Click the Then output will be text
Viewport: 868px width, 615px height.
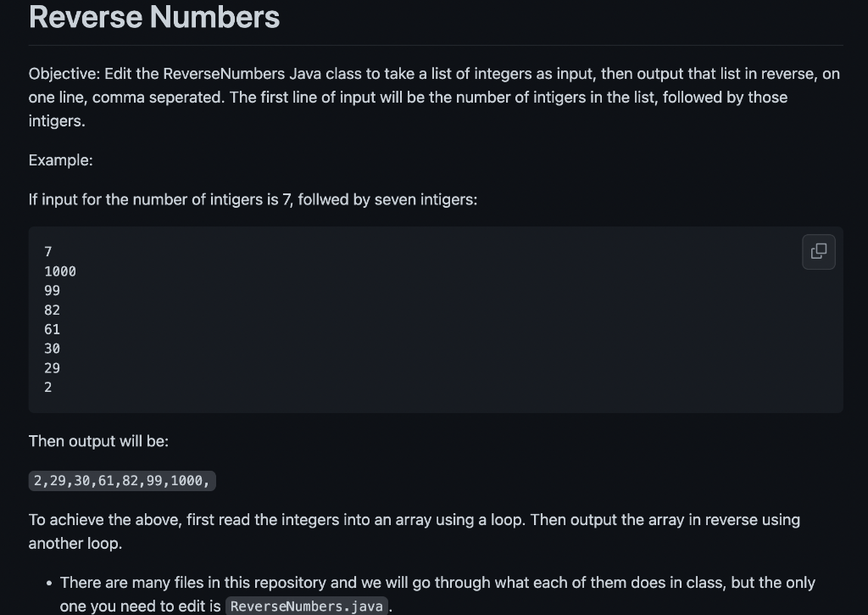(97, 441)
